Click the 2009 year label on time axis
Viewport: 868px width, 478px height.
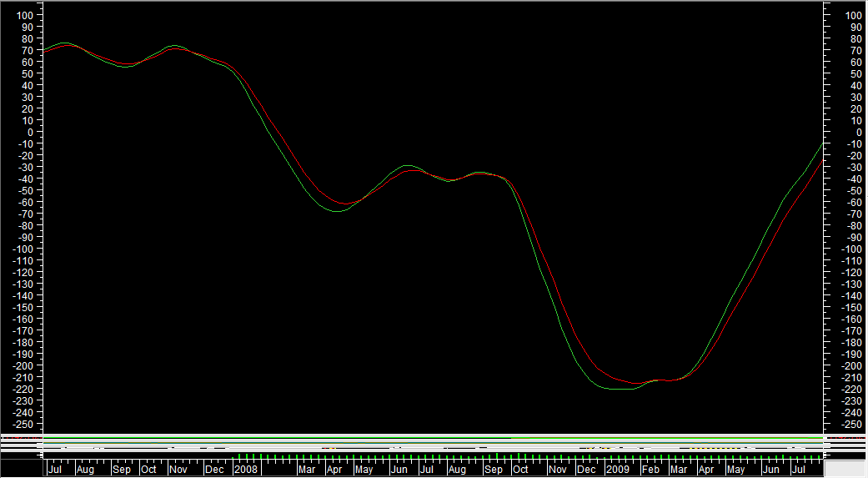(617, 469)
